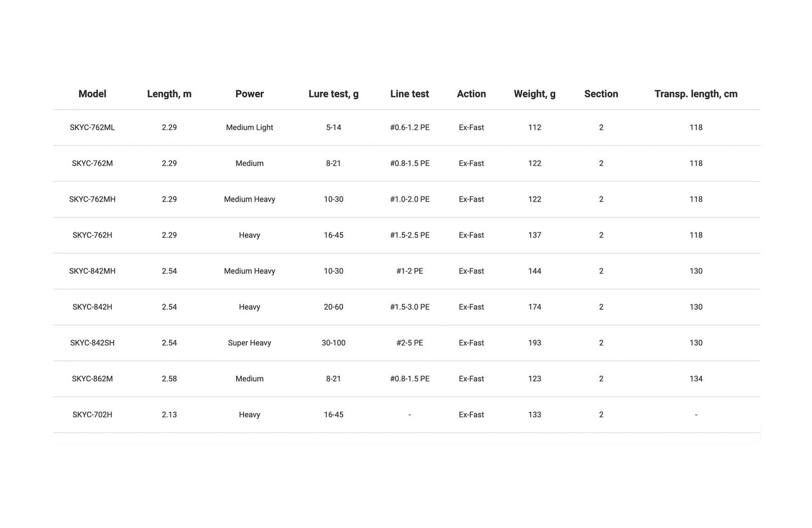Select the 30-100 lure test value

[333, 343]
